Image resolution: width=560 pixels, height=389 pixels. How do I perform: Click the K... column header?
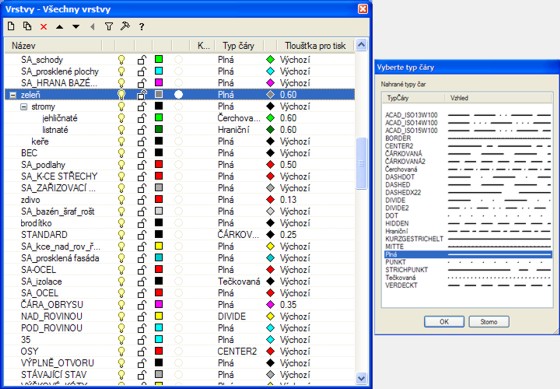(203, 46)
